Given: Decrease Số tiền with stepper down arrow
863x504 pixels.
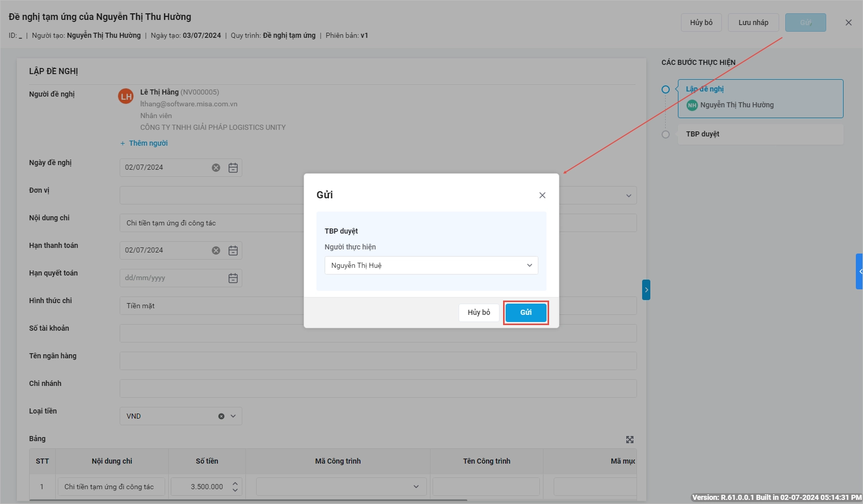Looking at the screenshot, I should pos(235,490).
